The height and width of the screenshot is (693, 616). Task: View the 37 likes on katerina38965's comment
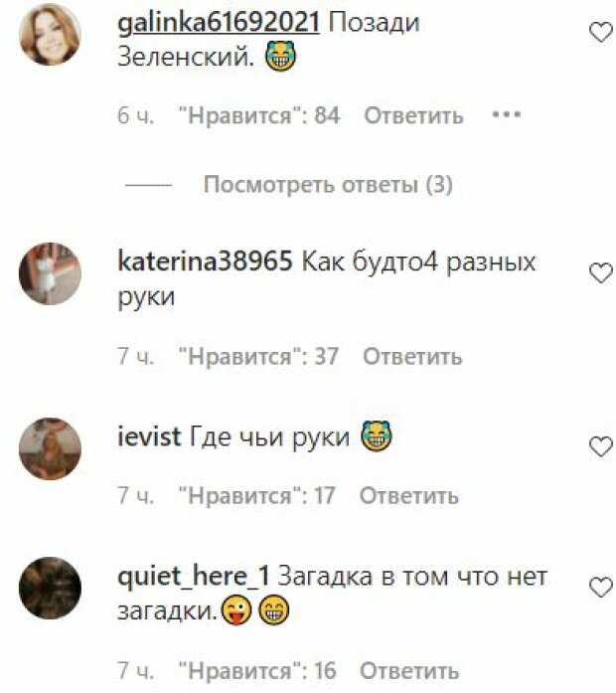point(258,356)
